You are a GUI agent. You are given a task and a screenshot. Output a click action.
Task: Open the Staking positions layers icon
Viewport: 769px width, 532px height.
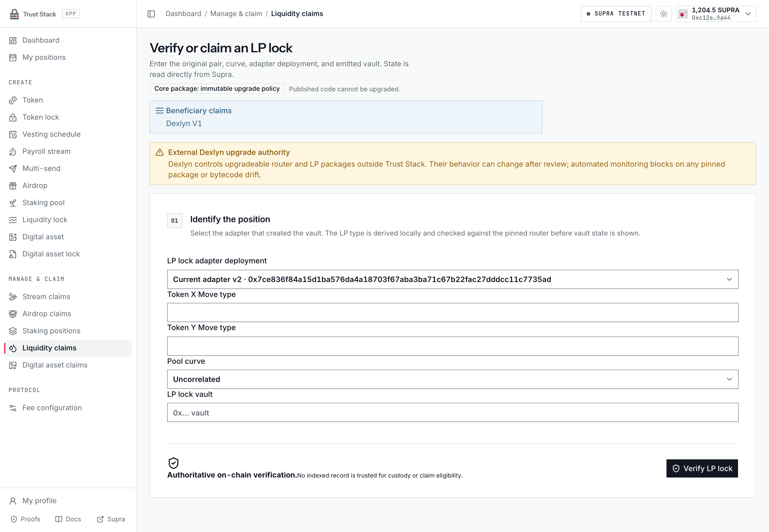point(13,331)
